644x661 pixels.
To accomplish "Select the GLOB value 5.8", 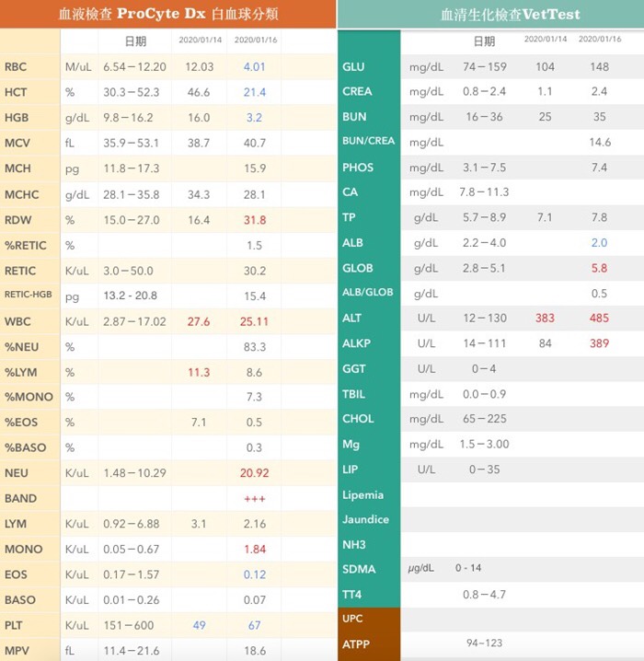I will pyautogui.click(x=599, y=268).
